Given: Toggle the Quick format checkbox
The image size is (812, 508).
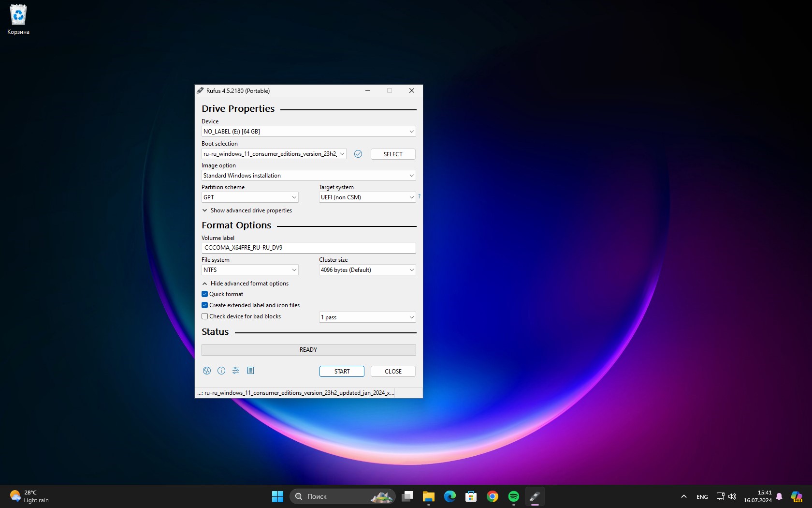Looking at the screenshot, I should click(204, 294).
